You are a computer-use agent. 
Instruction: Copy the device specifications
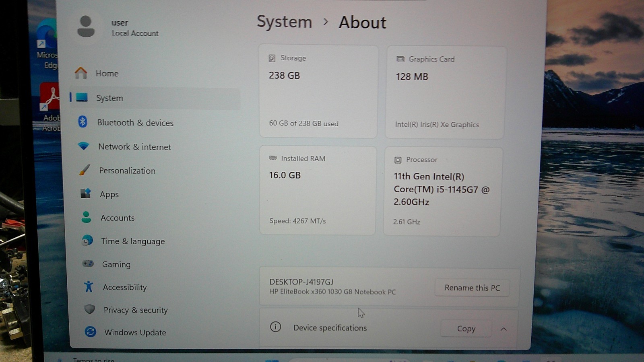(466, 328)
